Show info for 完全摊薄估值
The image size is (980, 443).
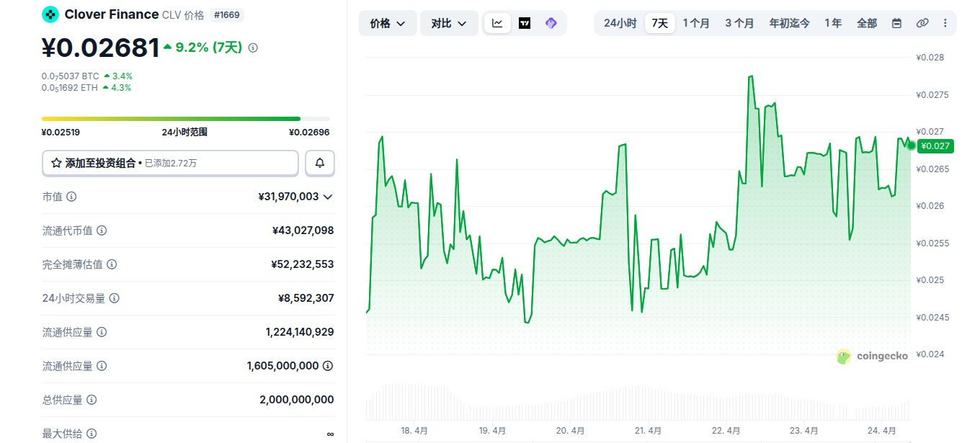(112, 264)
